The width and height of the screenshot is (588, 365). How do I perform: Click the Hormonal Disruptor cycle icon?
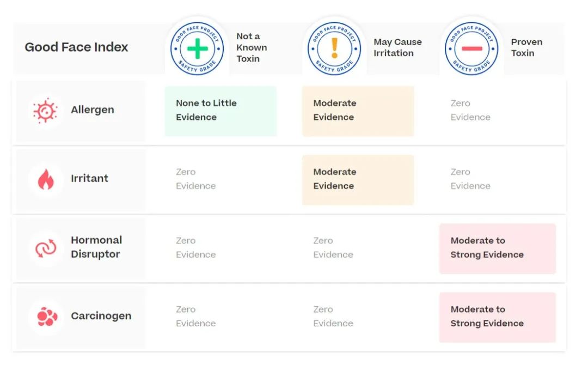(x=46, y=247)
